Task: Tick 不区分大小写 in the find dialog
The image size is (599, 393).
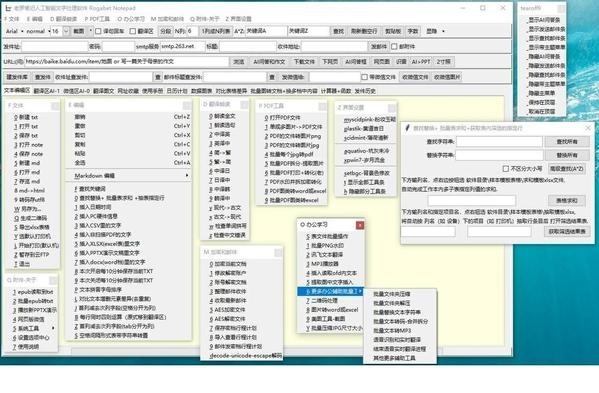Action: pos(505,168)
